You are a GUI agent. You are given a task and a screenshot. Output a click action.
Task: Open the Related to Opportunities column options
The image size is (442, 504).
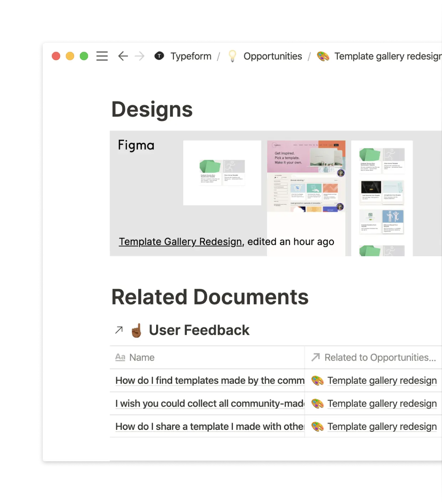click(x=380, y=357)
